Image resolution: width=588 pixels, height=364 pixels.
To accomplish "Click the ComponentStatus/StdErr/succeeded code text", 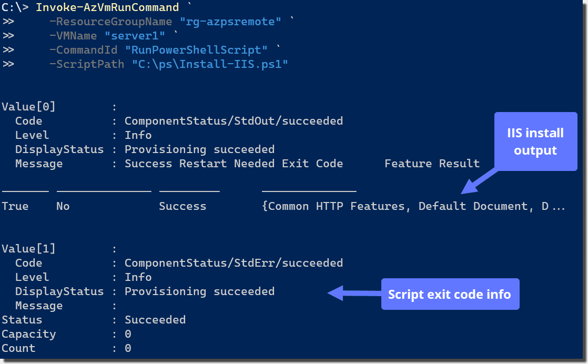I will click(x=234, y=263).
